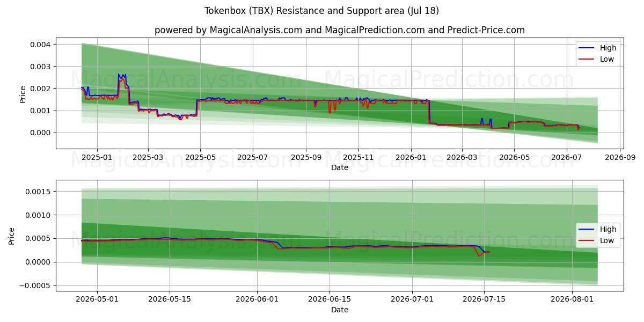Click the '2025-09' x-axis tick label
Image resolution: width=644 pixels, height=322 pixels.
(306, 158)
